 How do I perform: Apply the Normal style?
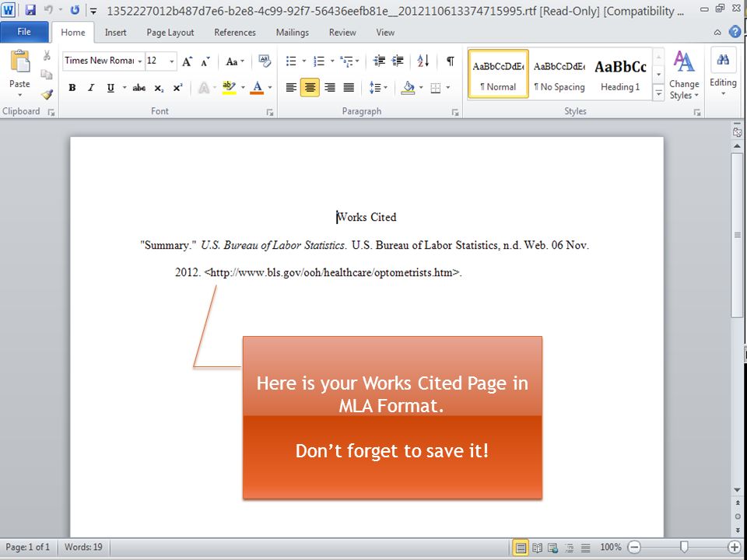[x=498, y=74]
